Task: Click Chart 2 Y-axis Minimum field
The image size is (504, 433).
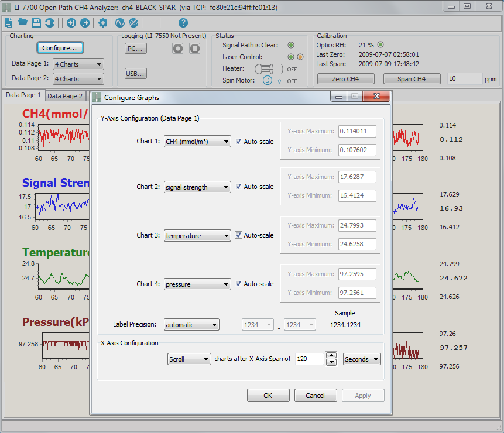Action: [357, 195]
